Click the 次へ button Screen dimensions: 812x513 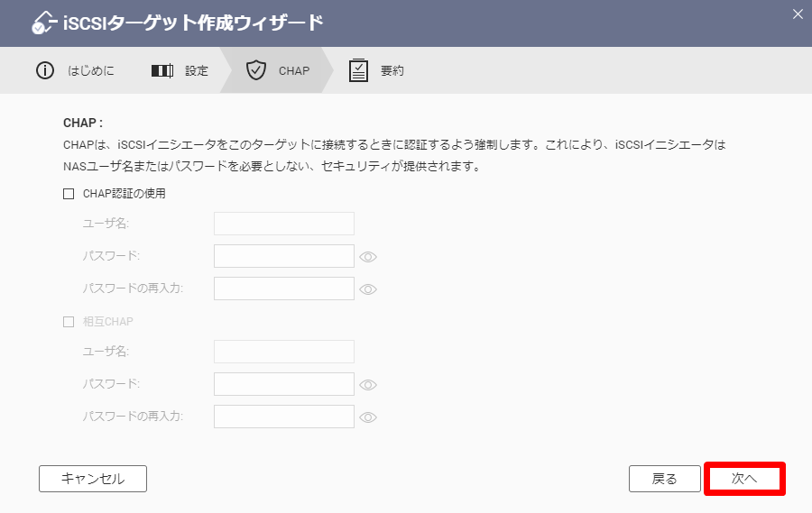click(x=744, y=479)
